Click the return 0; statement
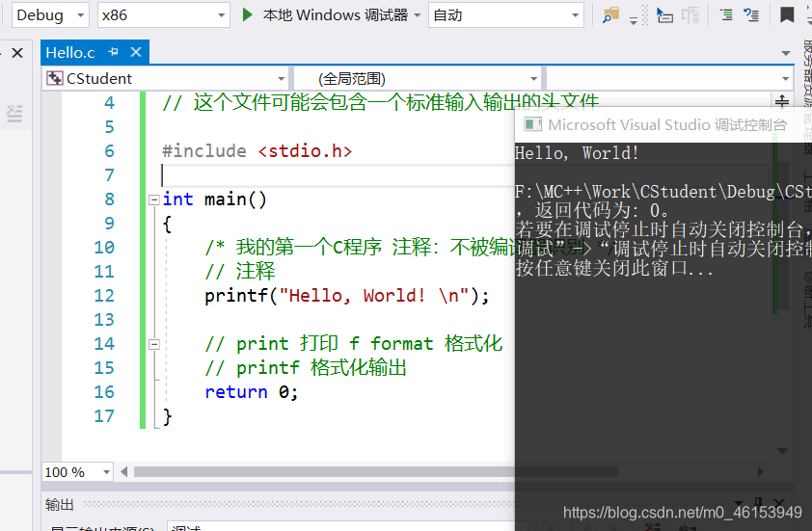 coord(252,392)
